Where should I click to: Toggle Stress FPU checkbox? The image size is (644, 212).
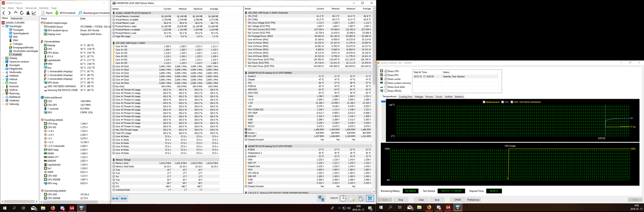point(386,75)
